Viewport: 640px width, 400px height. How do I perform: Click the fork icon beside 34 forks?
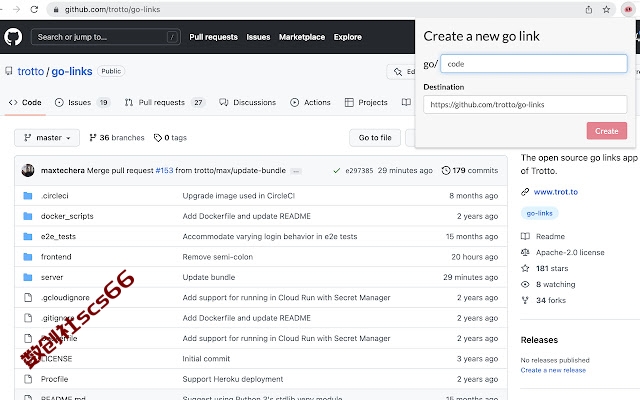(x=525, y=300)
